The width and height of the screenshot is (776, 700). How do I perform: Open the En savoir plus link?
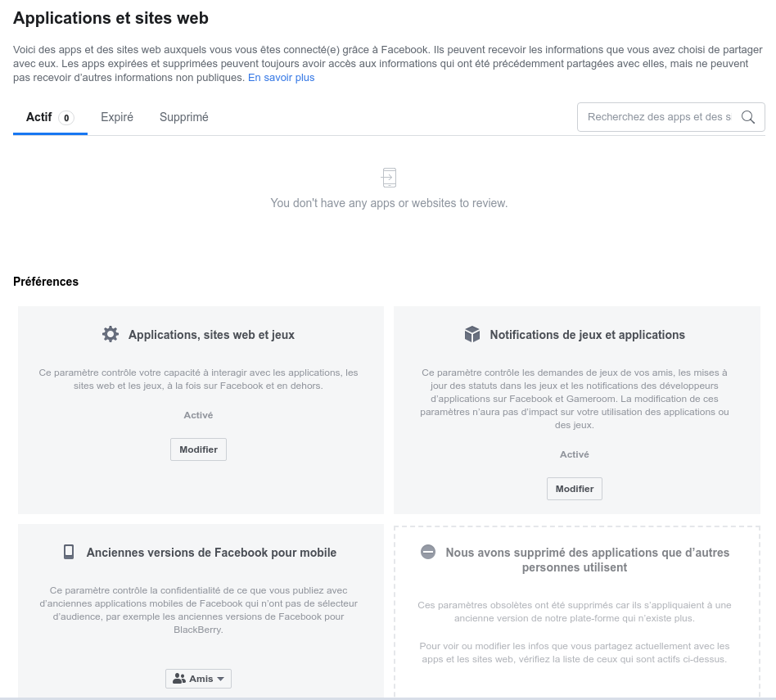pyautogui.click(x=281, y=78)
